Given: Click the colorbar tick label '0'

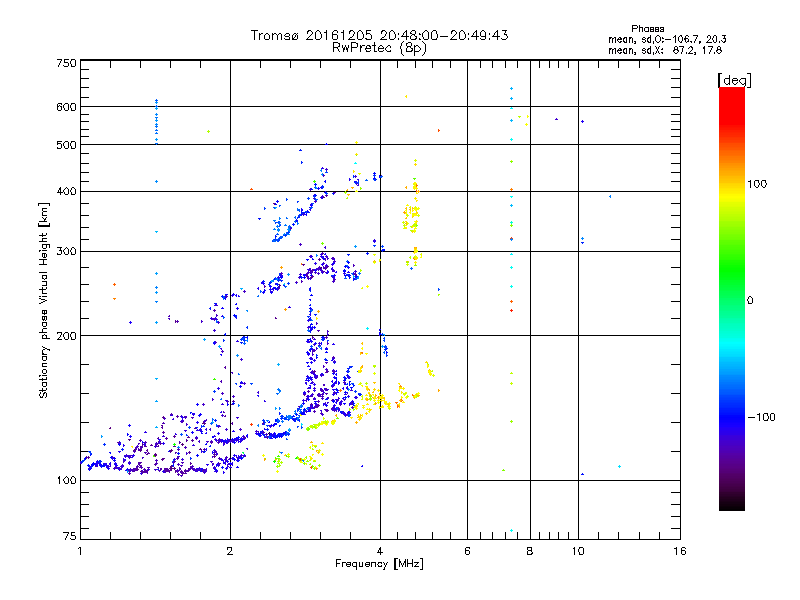Looking at the screenshot, I should (x=750, y=301).
